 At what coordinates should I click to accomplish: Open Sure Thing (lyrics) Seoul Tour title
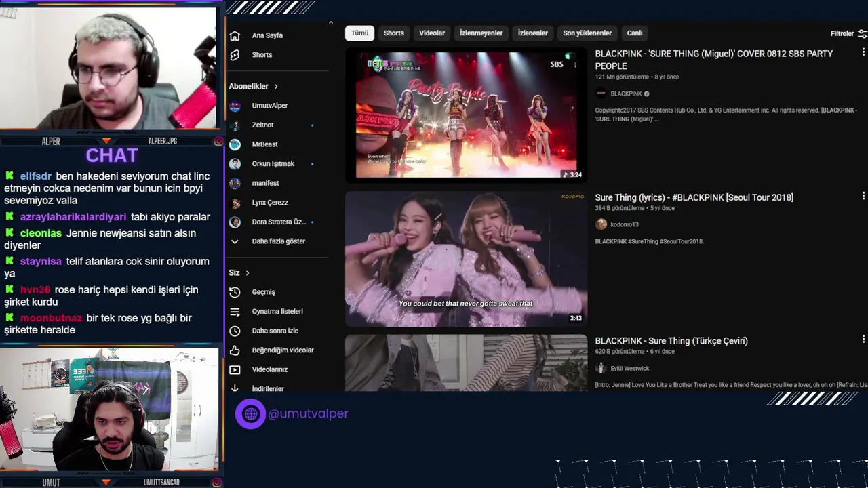[694, 197]
